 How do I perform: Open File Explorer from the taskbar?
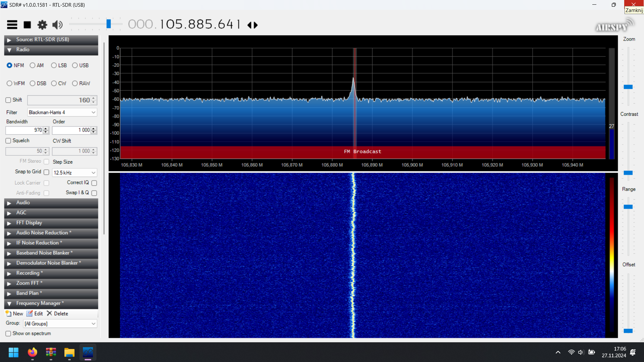click(x=69, y=352)
